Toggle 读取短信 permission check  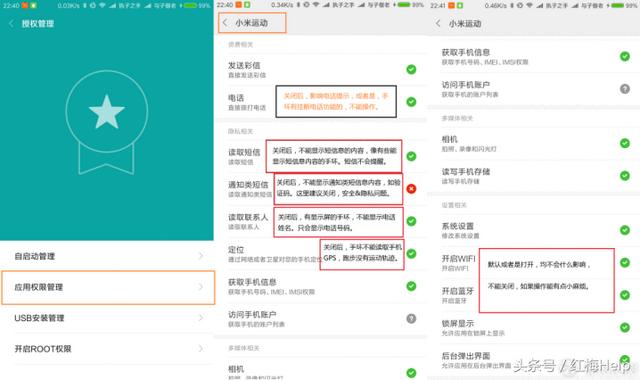point(411,156)
